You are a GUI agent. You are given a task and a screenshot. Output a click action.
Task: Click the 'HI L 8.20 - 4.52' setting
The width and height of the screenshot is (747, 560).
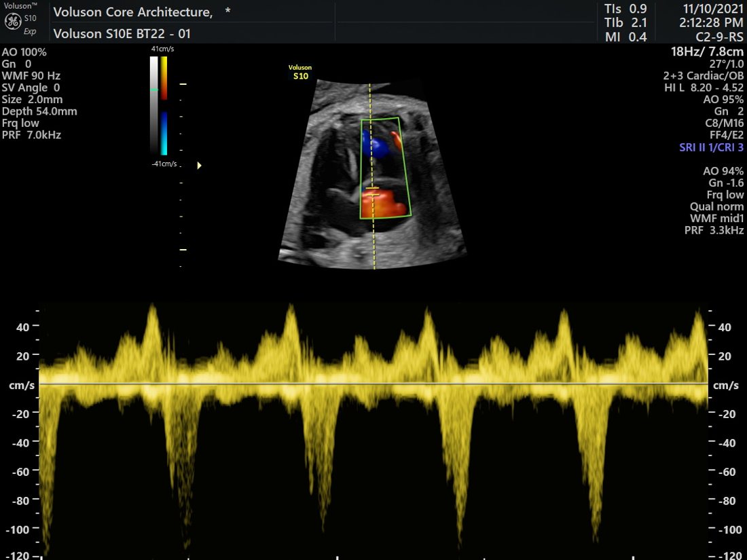[704, 88]
